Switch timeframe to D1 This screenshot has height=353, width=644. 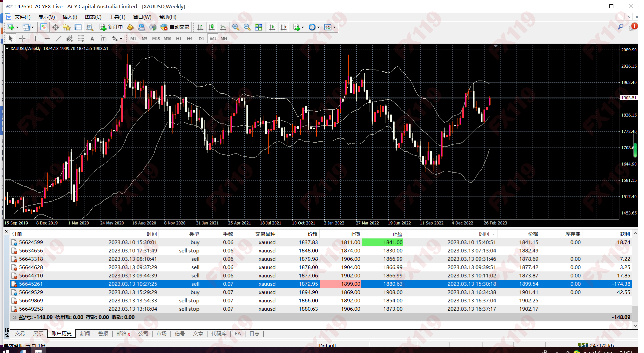point(201,38)
